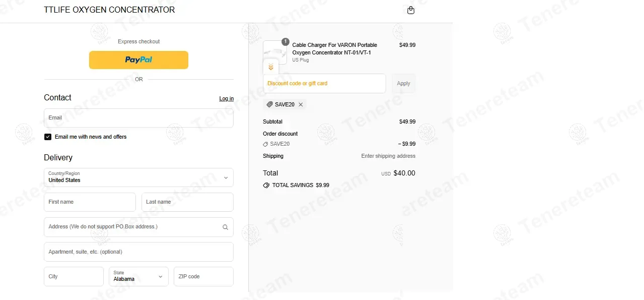
Task: Click the Address input field
Action: pos(138,227)
